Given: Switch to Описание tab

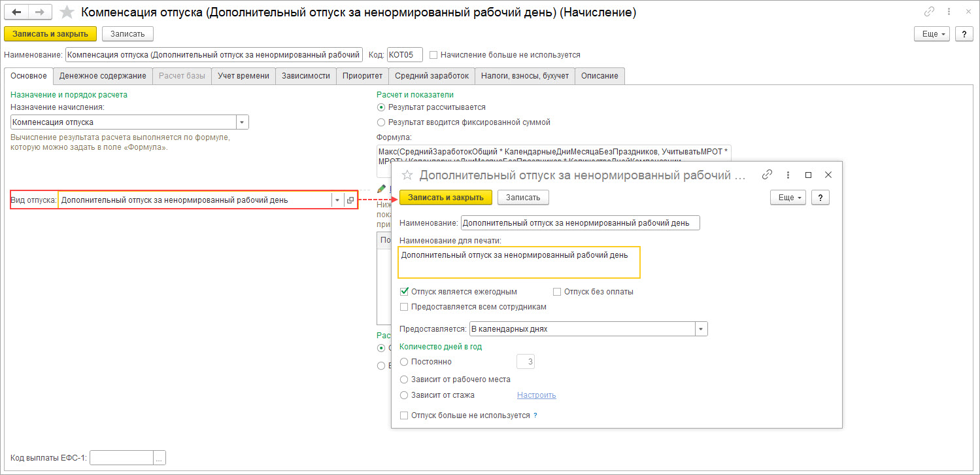Looking at the screenshot, I should (600, 76).
